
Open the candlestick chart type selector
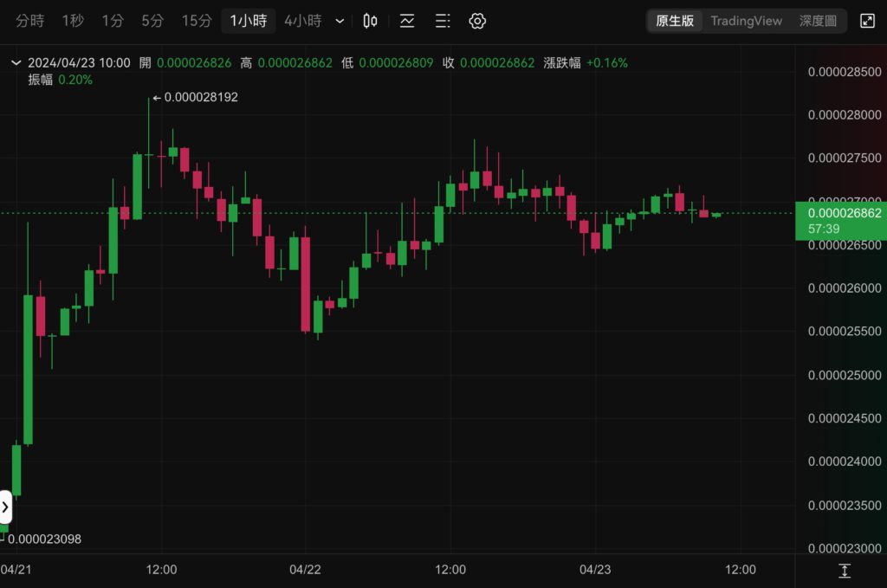(x=370, y=21)
